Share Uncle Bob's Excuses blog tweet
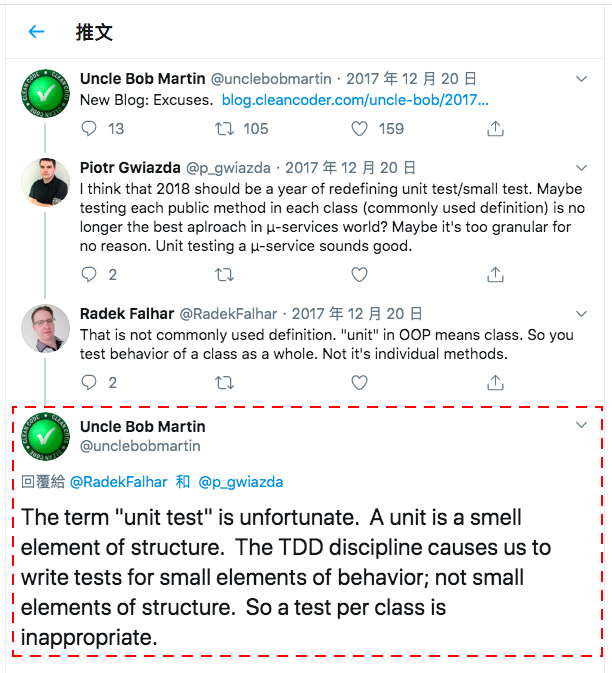612x673 pixels. (495, 128)
